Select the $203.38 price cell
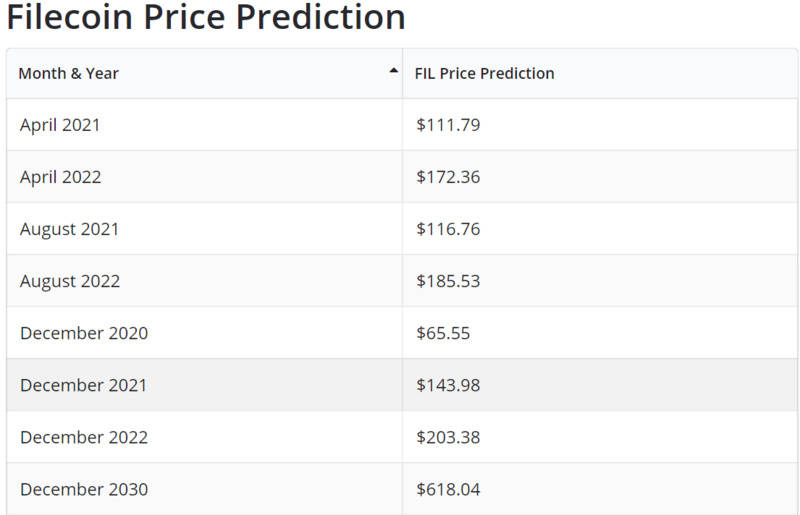 pos(600,437)
